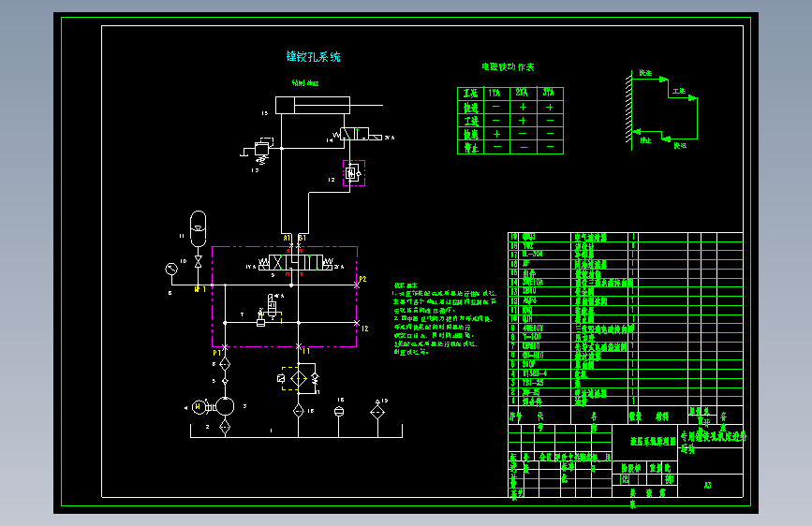The height and width of the screenshot is (526, 812).
Task: Select the 停止 label in the cycle diagram
Action: tap(645, 139)
